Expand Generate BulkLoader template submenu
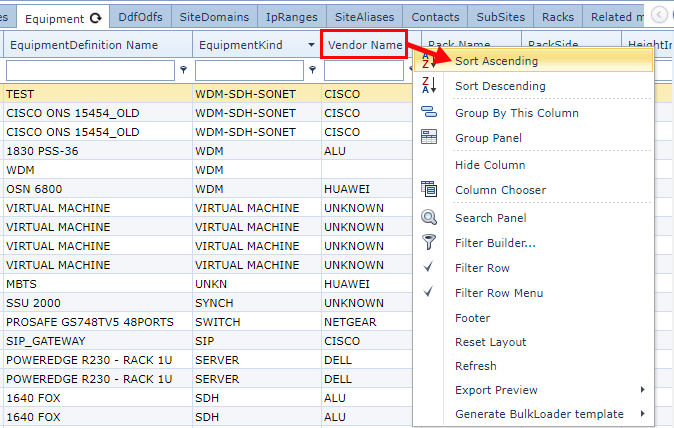The height and width of the screenshot is (428, 674). point(642,414)
